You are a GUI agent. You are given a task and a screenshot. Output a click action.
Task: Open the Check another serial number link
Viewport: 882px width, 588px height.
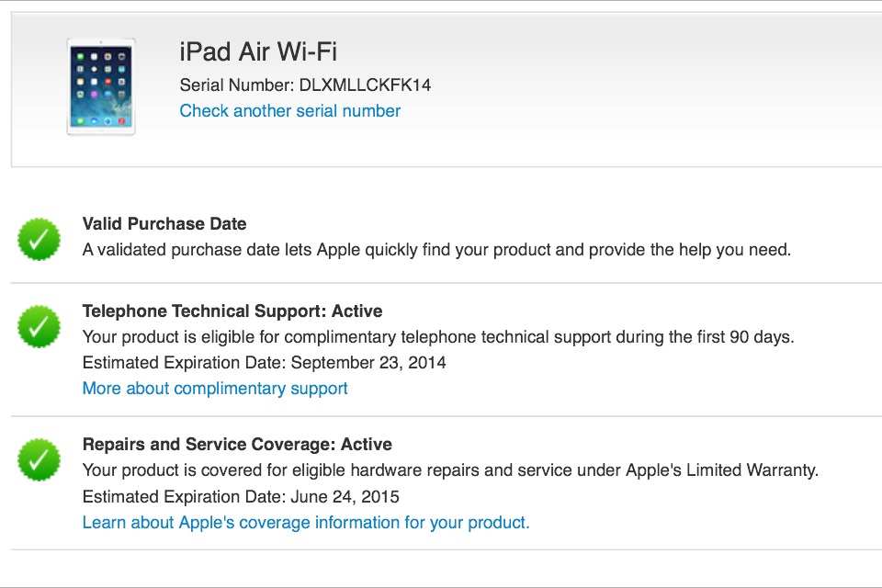[x=290, y=111]
